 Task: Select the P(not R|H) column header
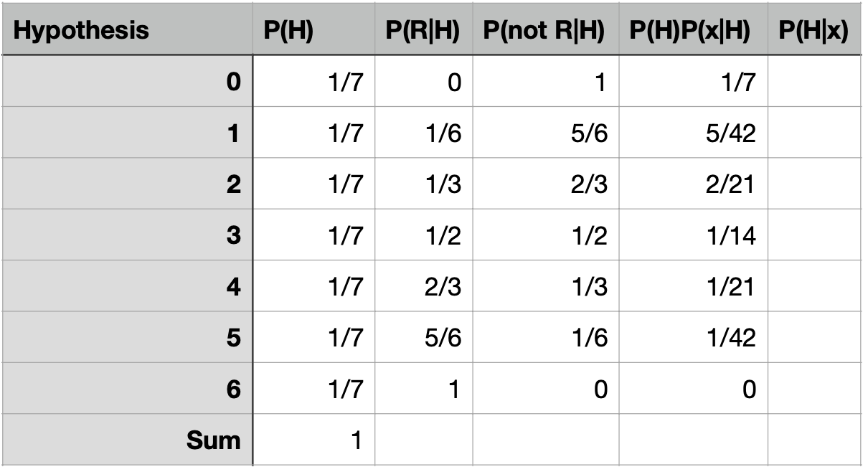[545, 30]
